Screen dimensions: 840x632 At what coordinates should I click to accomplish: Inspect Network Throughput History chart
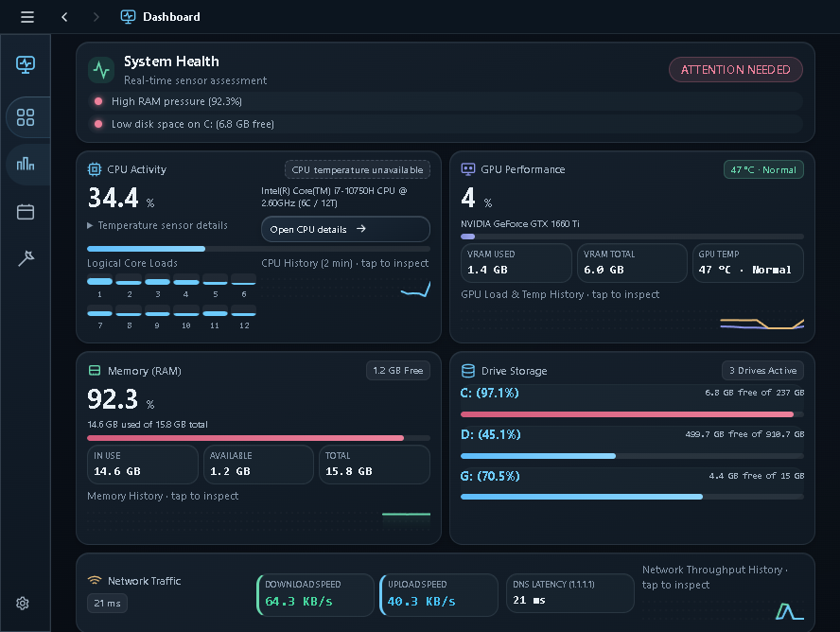click(724, 609)
